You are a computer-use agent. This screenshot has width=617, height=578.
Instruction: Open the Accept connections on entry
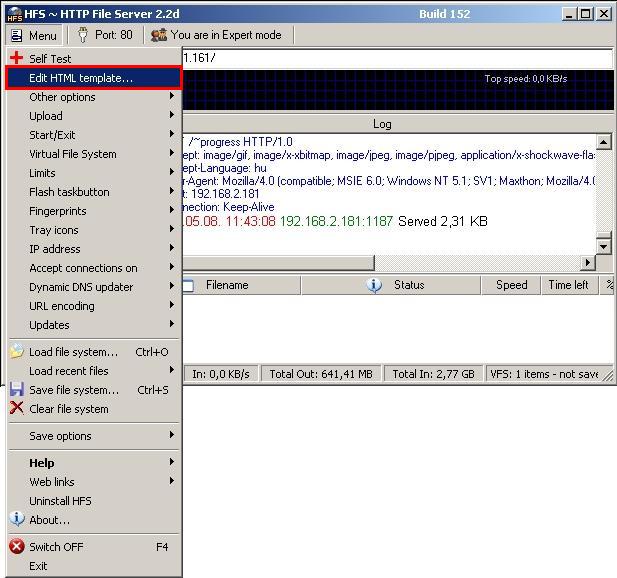[x=94, y=268]
